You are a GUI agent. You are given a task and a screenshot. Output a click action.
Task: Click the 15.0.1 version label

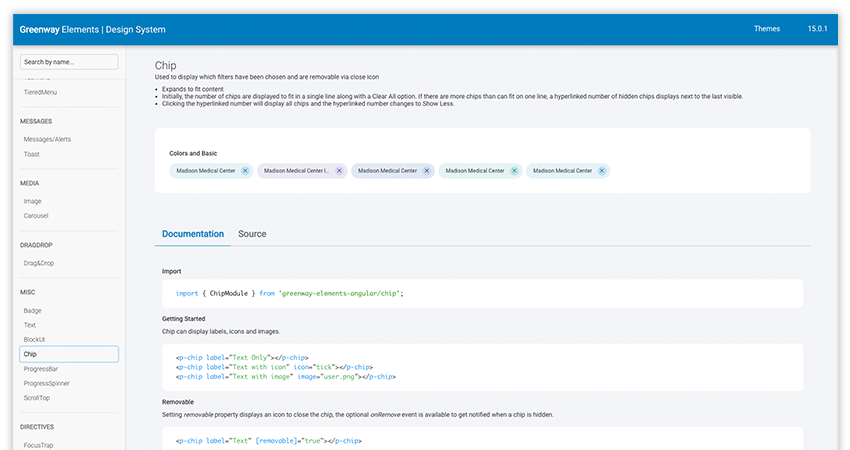[x=818, y=29]
